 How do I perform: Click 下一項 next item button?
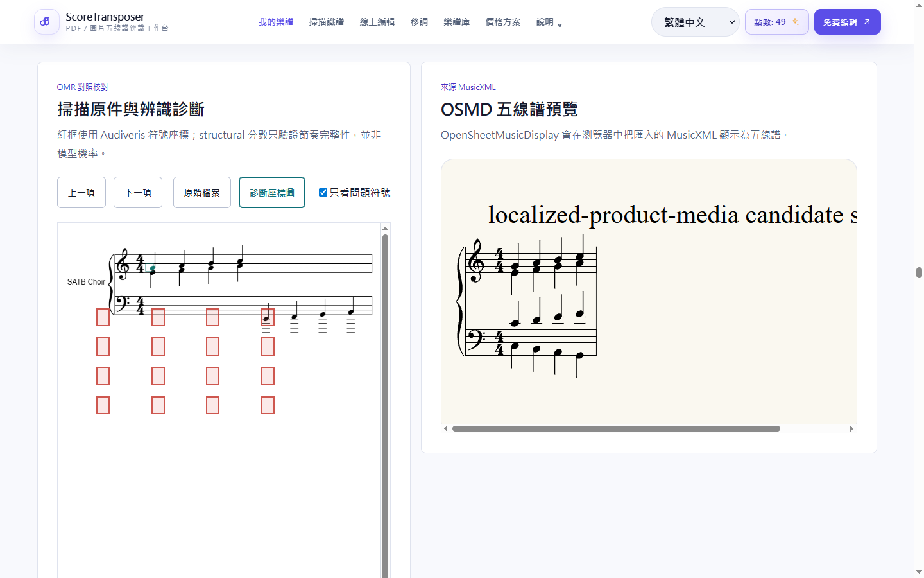(x=138, y=193)
